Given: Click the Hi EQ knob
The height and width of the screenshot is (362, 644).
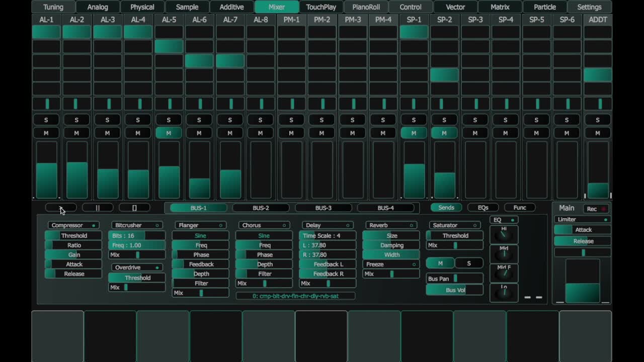Looking at the screenshot, I should 504,235.
